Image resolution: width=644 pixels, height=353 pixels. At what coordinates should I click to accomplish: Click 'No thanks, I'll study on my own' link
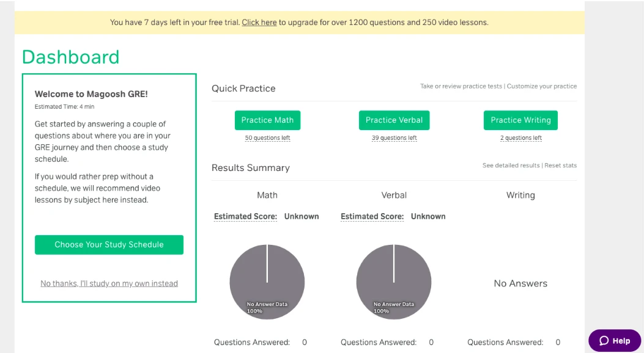(109, 283)
